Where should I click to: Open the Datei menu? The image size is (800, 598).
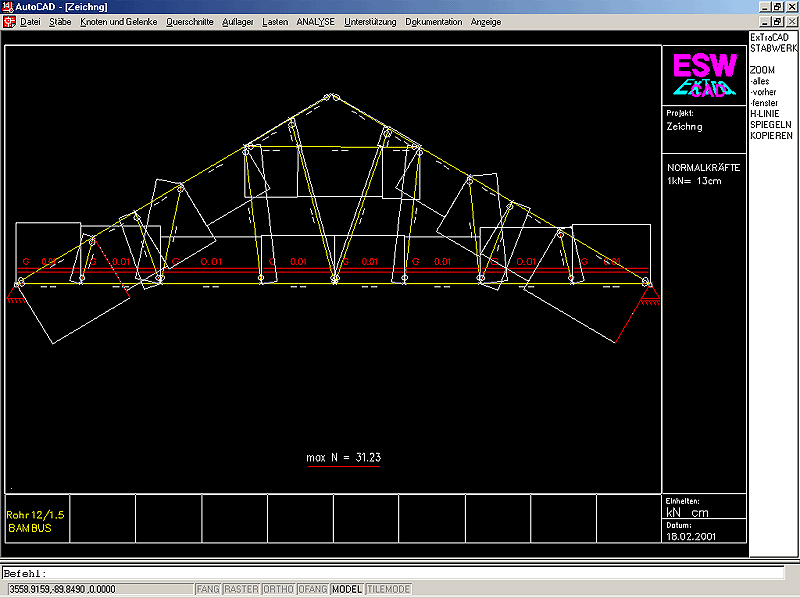point(30,22)
